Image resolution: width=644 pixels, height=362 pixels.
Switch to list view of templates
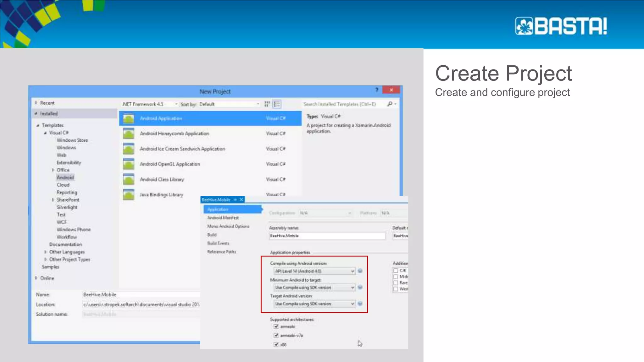coord(277,104)
